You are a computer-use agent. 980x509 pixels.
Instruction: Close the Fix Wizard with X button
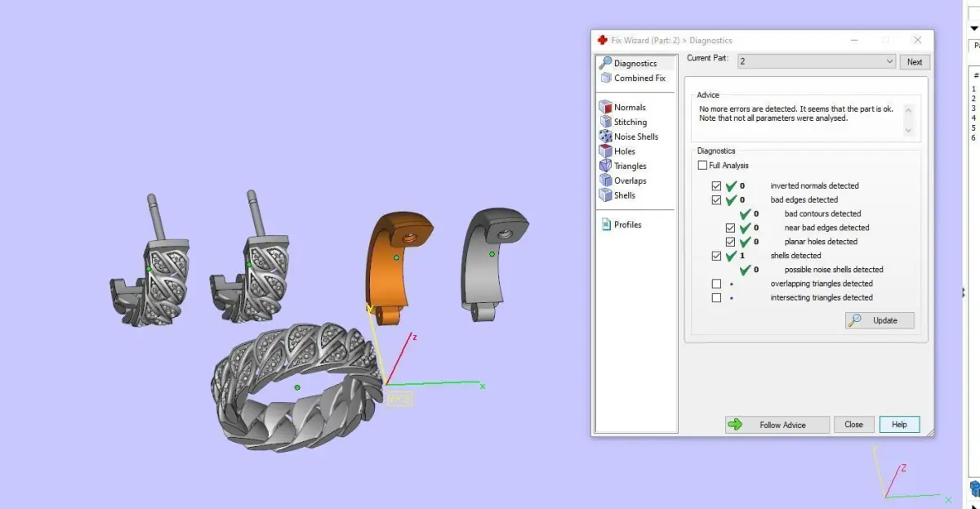(x=918, y=39)
